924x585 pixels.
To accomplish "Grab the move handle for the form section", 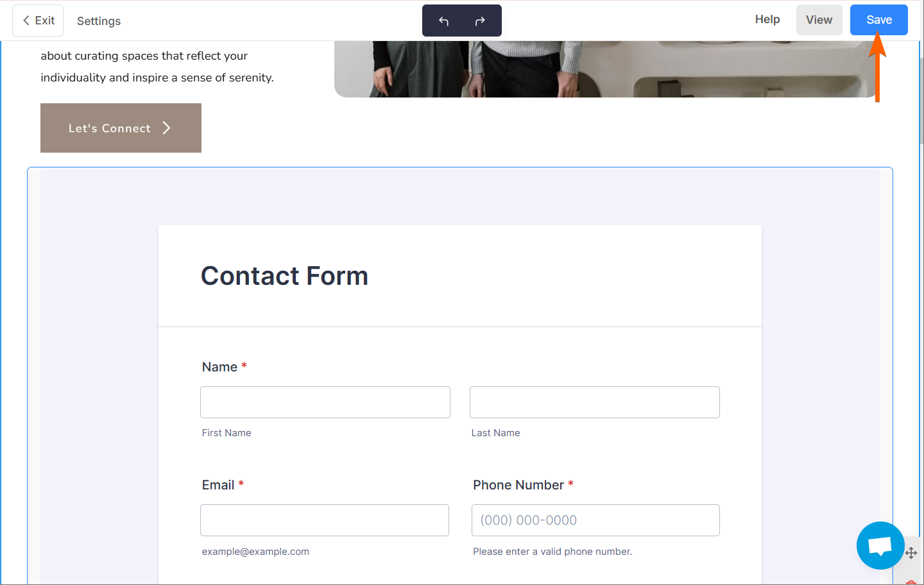I will (x=911, y=553).
